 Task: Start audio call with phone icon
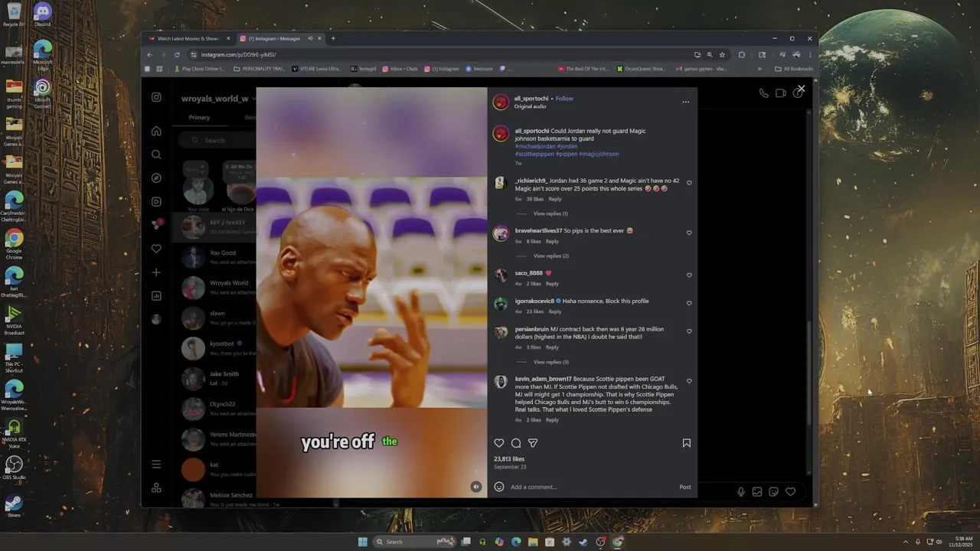coord(763,93)
